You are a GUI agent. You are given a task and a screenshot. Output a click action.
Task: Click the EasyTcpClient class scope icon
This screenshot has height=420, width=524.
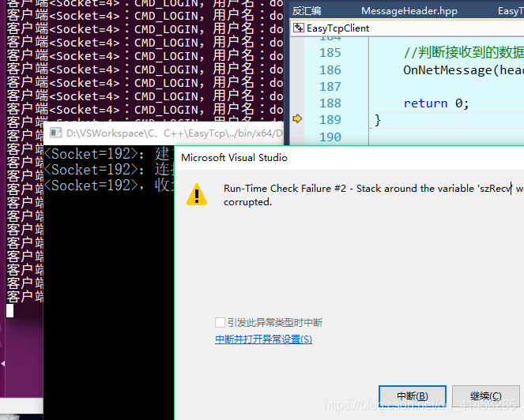pos(299,28)
